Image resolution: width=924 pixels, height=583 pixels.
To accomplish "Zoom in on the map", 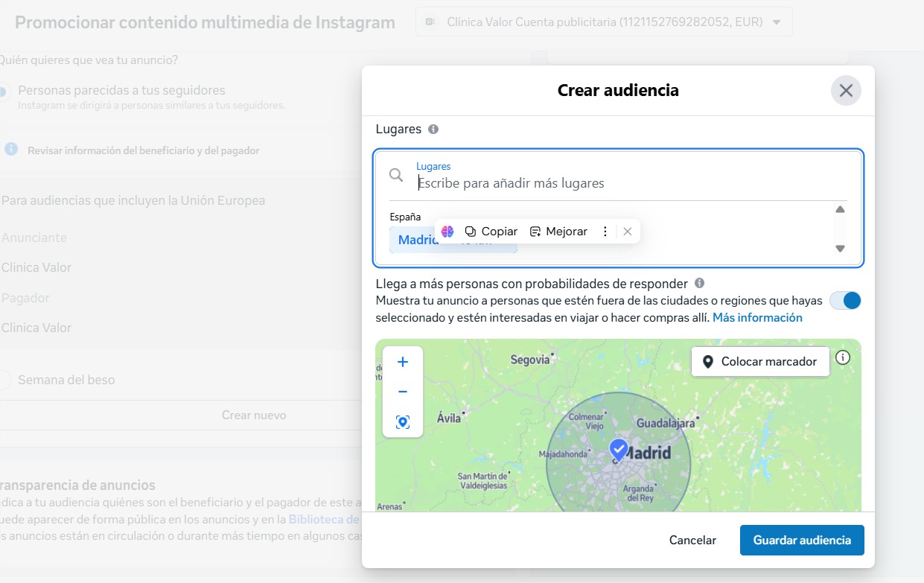I will pyautogui.click(x=403, y=362).
